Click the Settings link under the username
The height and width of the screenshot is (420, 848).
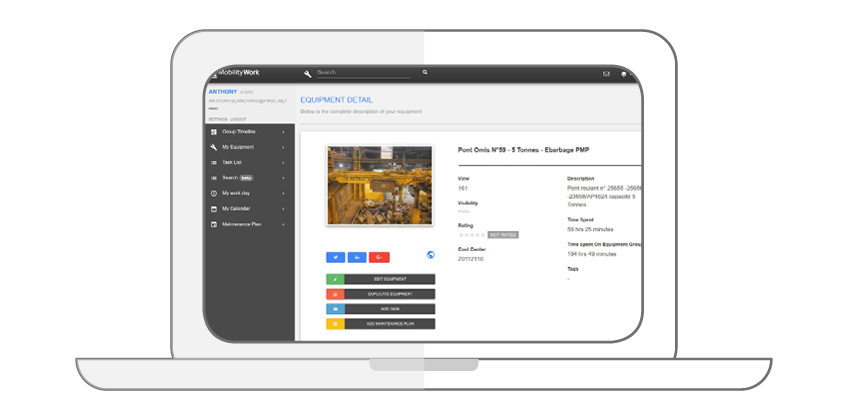click(216, 117)
